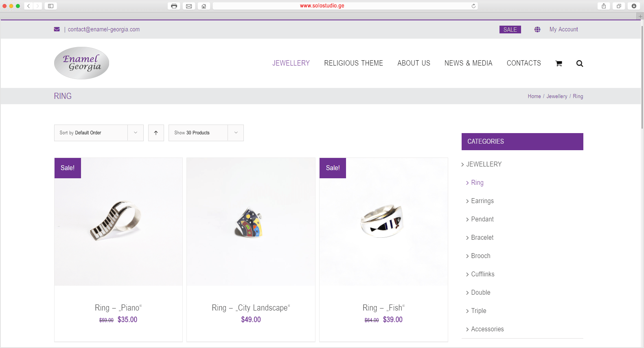Click contact@enamel-georgia.com email link
Image resolution: width=644 pixels, height=348 pixels.
pos(104,29)
